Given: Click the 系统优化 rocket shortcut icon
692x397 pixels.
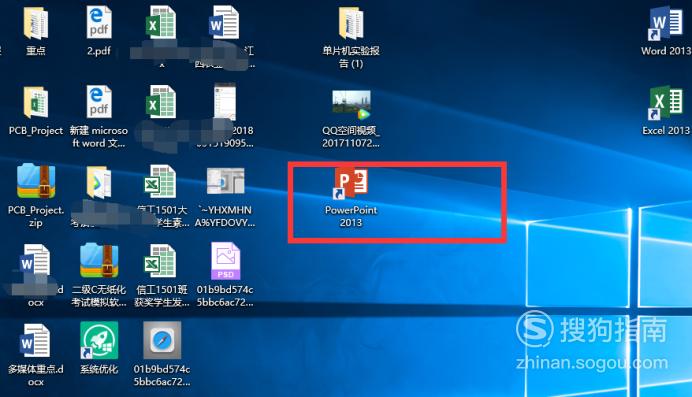Looking at the screenshot, I should point(99,340).
